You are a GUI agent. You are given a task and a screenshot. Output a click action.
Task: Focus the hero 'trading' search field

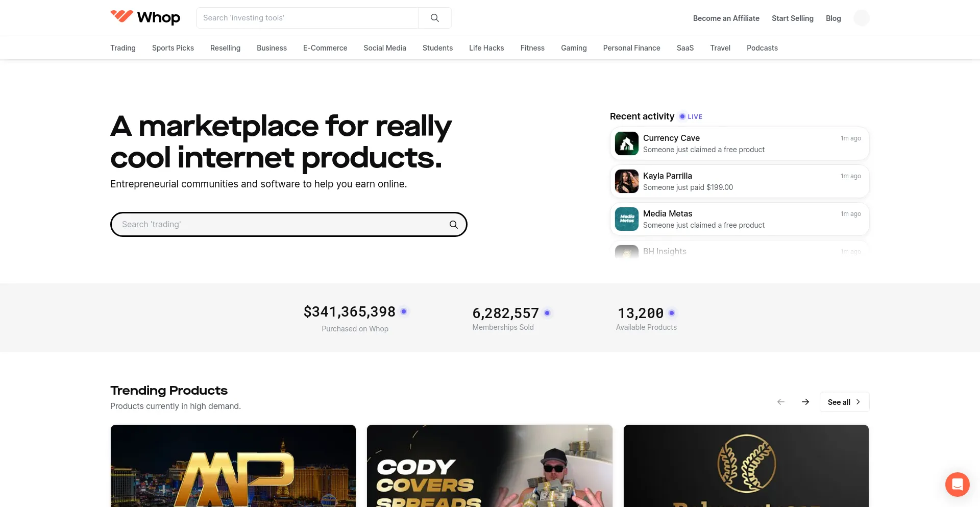pyautogui.click(x=289, y=225)
